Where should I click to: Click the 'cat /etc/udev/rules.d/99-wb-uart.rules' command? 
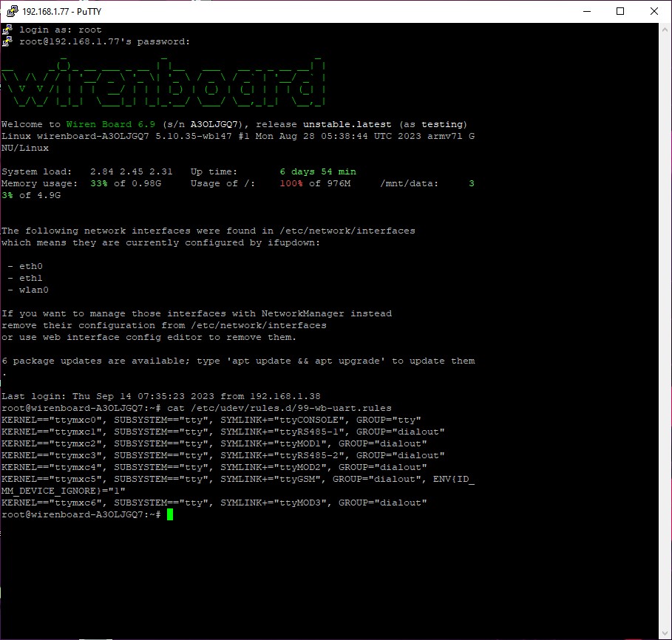coord(279,408)
